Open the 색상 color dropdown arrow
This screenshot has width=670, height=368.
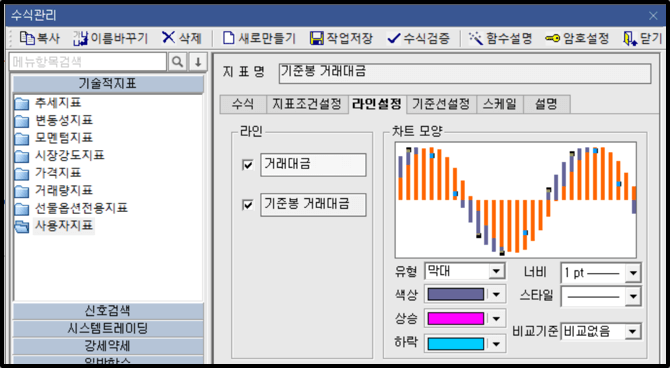pos(496,294)
